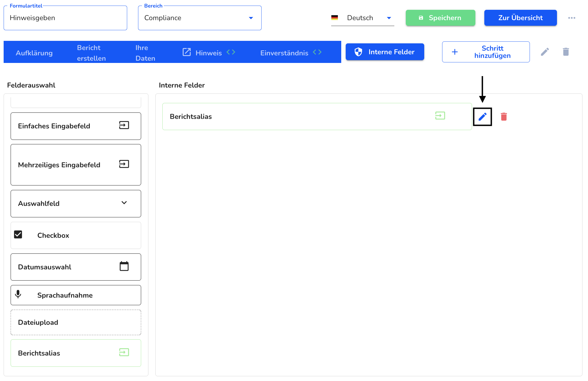
Task: Switch to the Ihre Daten step tab
Action: pyautogui.click(x=145, y=53)
